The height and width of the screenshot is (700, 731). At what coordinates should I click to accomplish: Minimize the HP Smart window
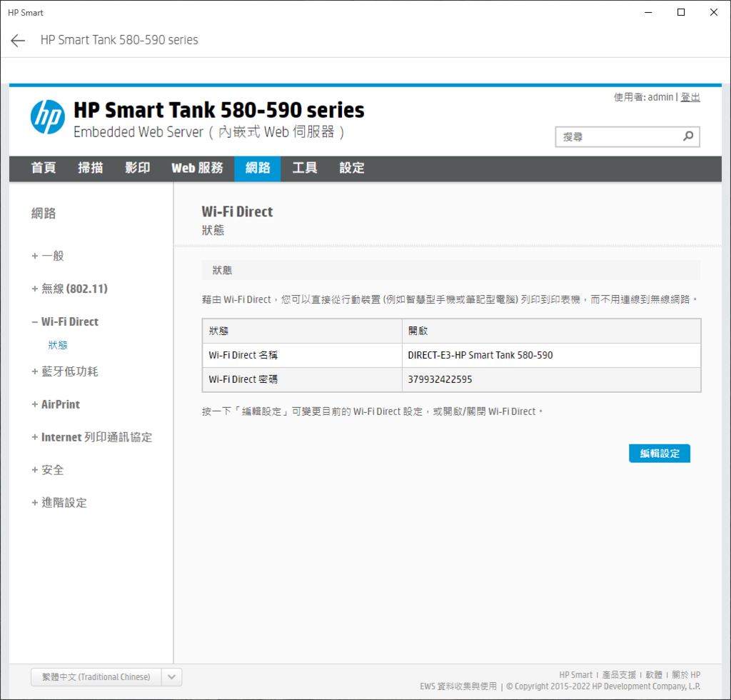tap(648, 13)
